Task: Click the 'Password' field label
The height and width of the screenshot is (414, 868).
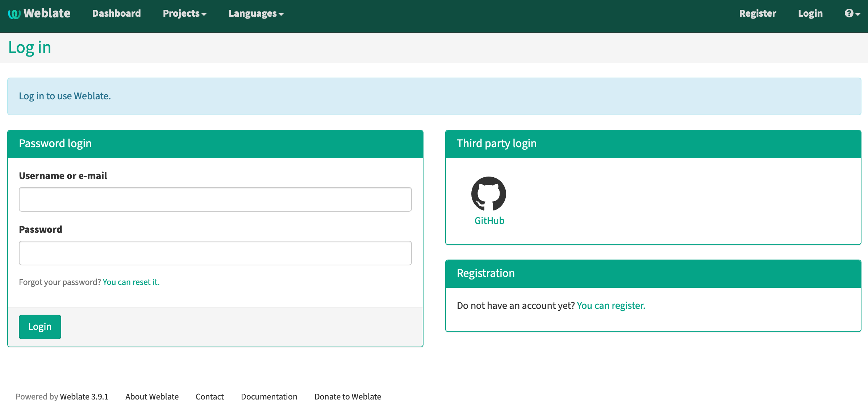Action: click(x=41, y=229)
